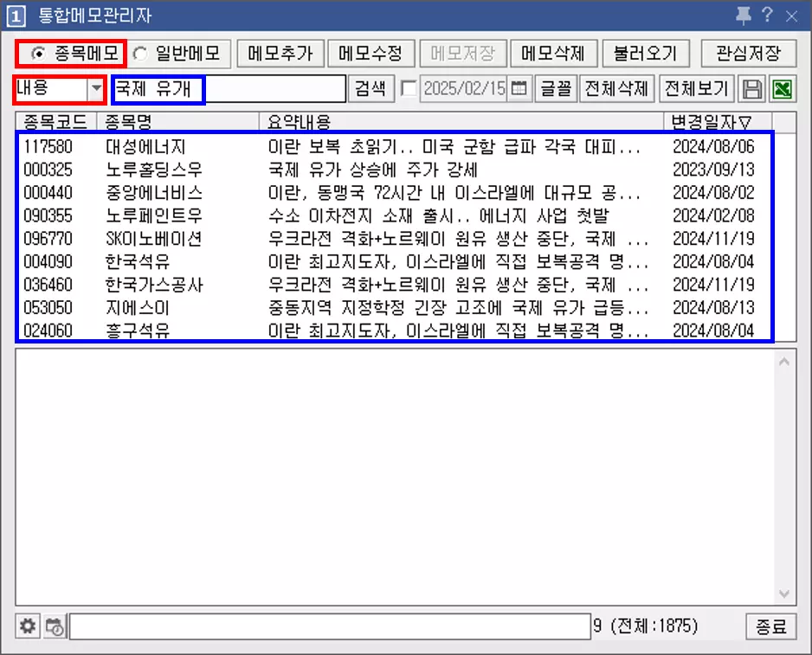Select the SK이노베이션 row
Image resolution: width=812 pixels, height=655 pixels.
(395, 239)
